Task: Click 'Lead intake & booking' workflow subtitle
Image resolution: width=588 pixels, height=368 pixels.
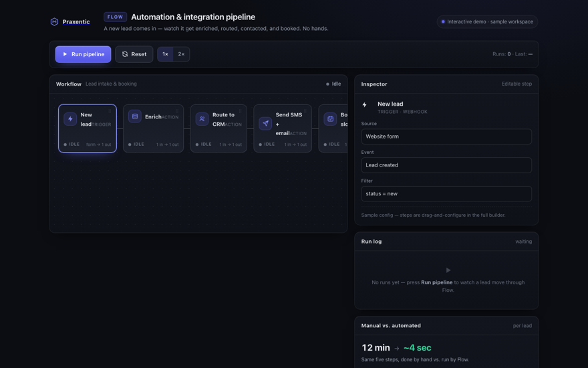Action: (111, 84)
